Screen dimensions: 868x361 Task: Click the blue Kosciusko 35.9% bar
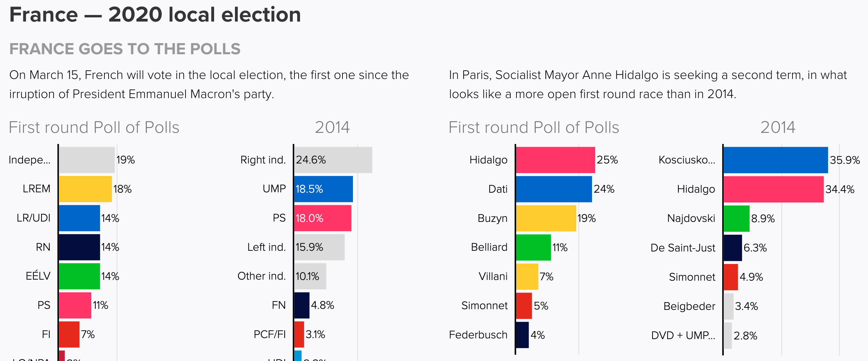tap(775, 160)
